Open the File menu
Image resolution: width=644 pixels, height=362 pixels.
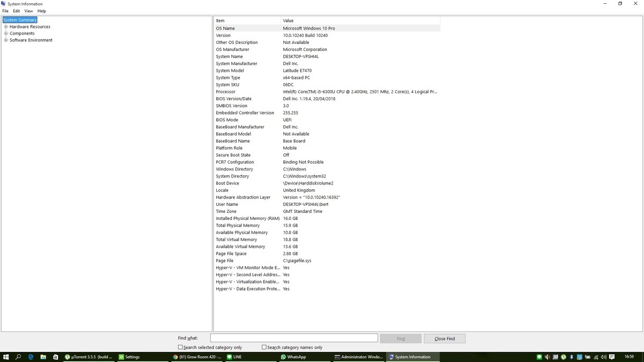pos(5,11)
